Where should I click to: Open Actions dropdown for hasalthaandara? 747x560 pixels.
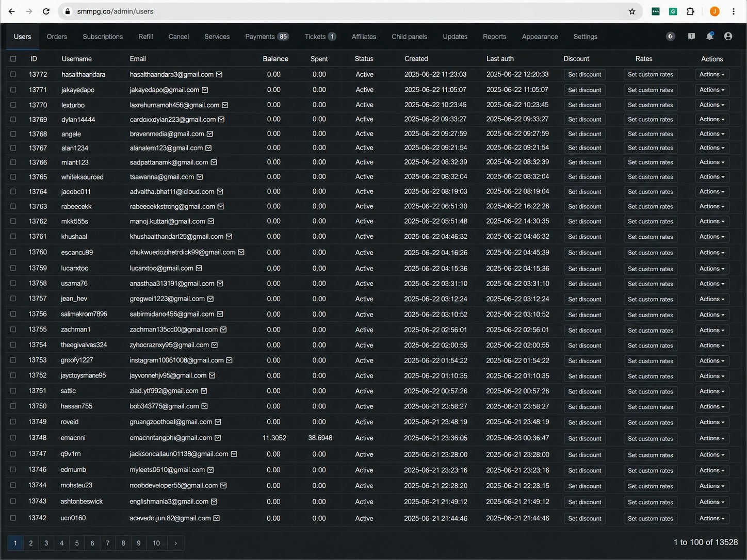[712, 74]
